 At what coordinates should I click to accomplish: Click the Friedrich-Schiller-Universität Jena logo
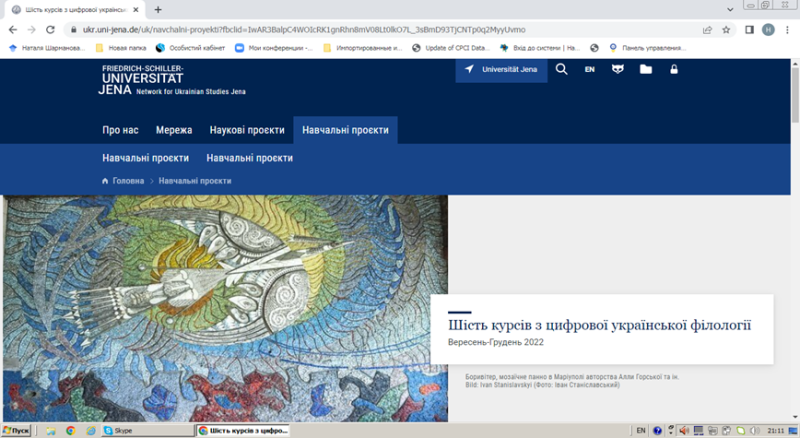point(141,79)
